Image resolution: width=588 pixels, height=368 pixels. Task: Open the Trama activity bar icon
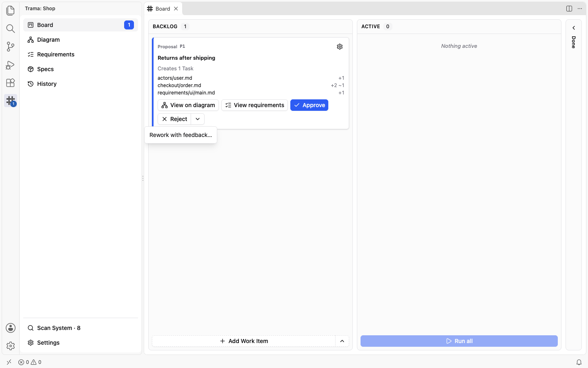point(11,101)
